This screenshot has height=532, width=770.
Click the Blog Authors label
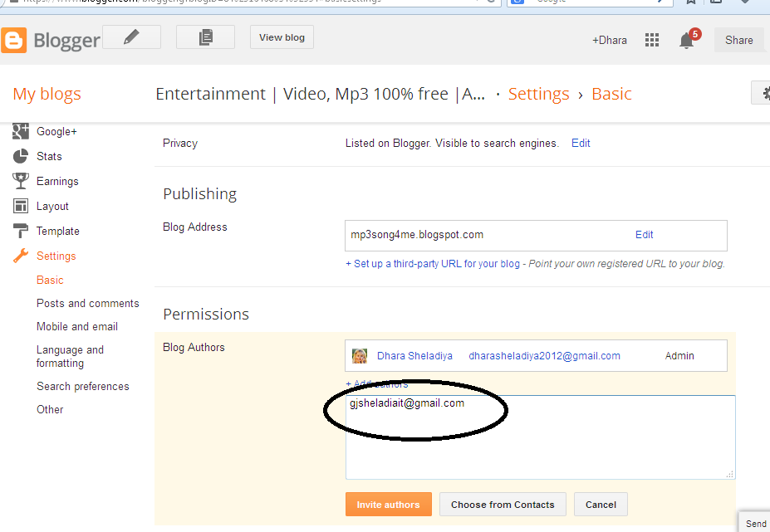click(x=194, y=347)
